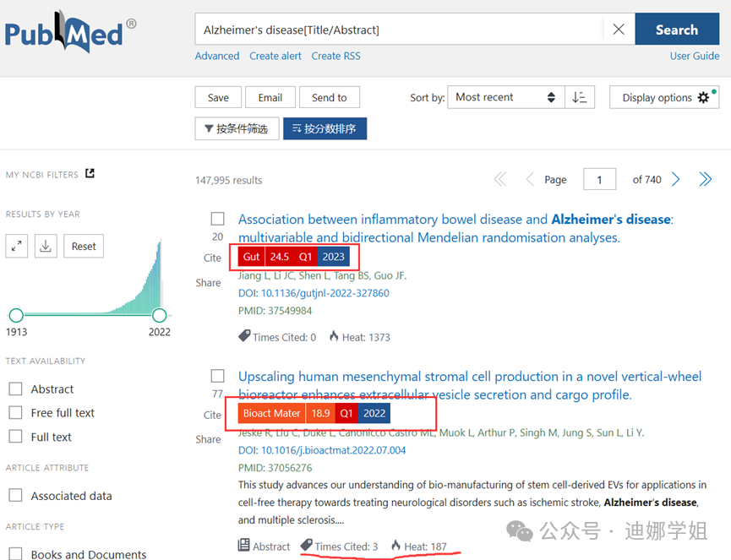Image resolution: width=731 pixels, height=560 pixels.
Task: Click the 按分数排序 sort button
Action: pyautogui.click(x=325, y=128)
